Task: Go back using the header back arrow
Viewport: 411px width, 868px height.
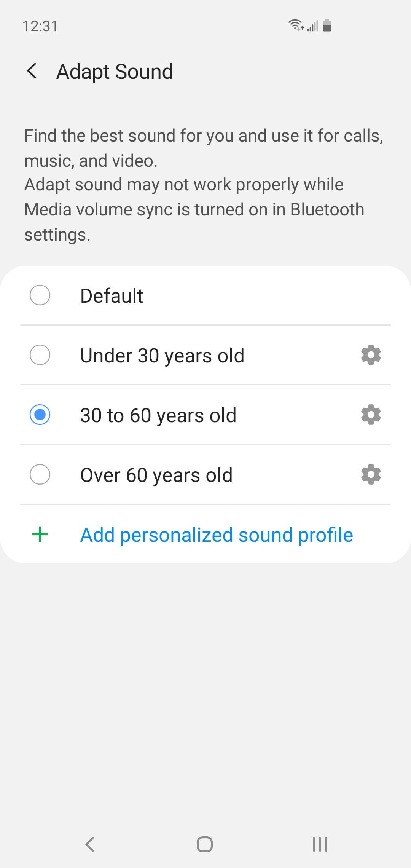Action: [32, 71]
